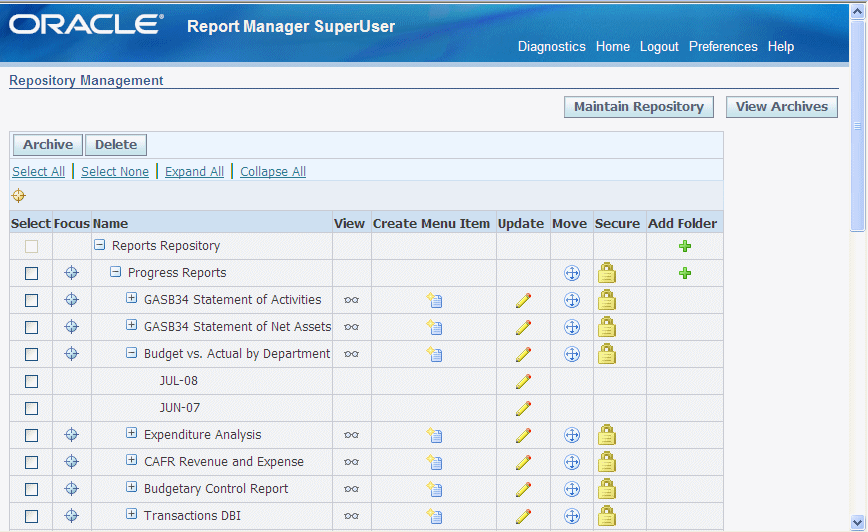Image resolution: width=868 pixels, height=532 pixels.
Task: Click the focus icon for Expenditure Analysis
Action: tap(71, 435)
